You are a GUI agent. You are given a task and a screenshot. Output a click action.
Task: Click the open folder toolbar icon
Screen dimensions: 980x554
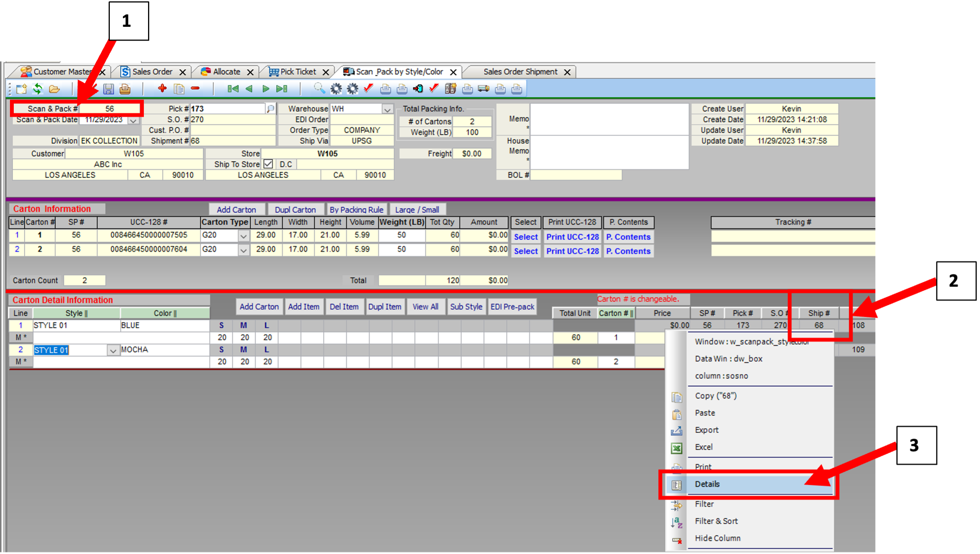click(x=54, y=89)
